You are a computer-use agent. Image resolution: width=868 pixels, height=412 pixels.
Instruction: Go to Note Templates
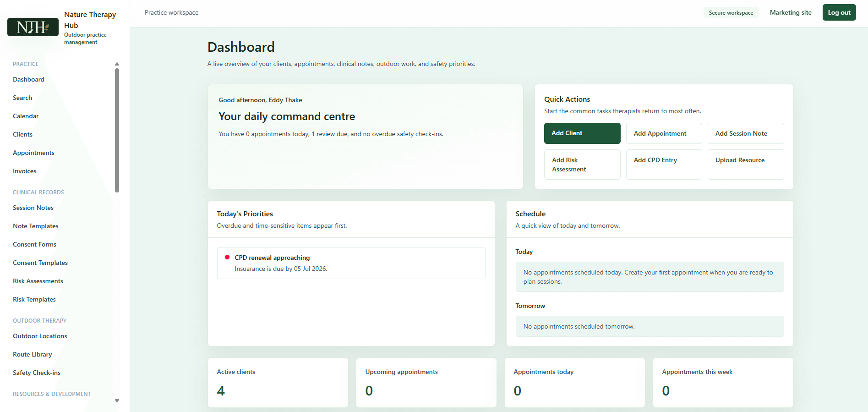(36, 226)
